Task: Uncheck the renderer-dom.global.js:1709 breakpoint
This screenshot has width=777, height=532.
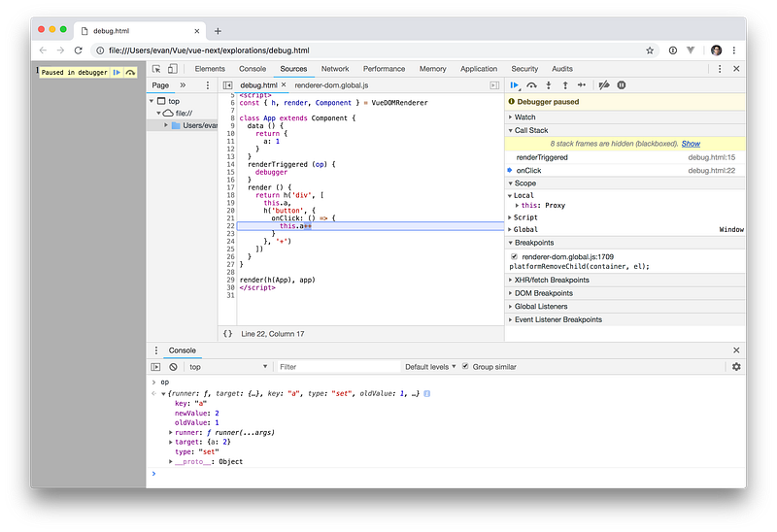Action: pos(515,256)
